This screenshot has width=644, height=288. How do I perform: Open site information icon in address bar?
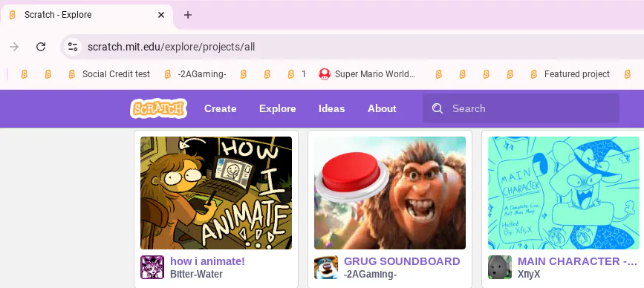click(73, 47)
